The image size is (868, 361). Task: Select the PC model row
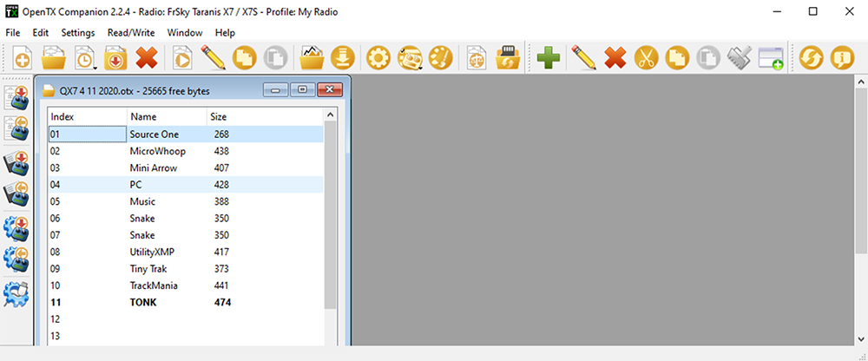[186, 184]
